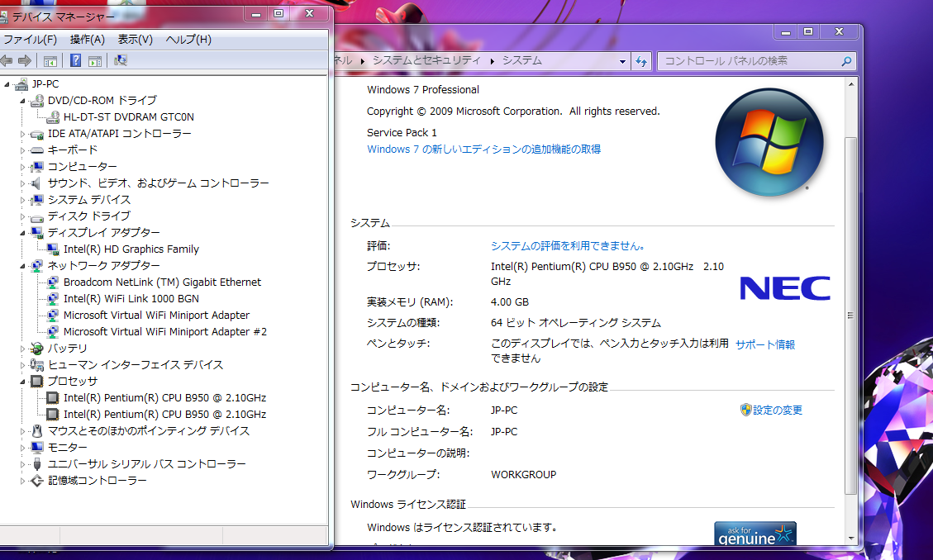Select the プロセッサ category icon
The image size is (933, 560).
tap(37, 381)
